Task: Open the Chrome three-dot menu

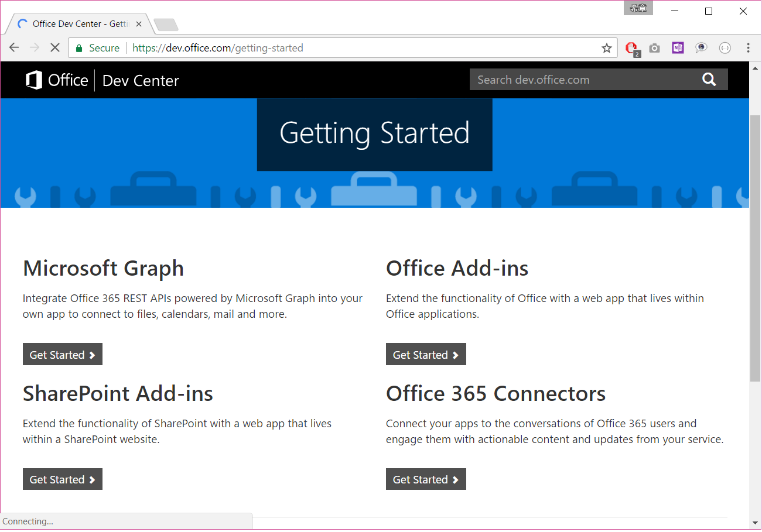Action: click(x=748, y=47)
